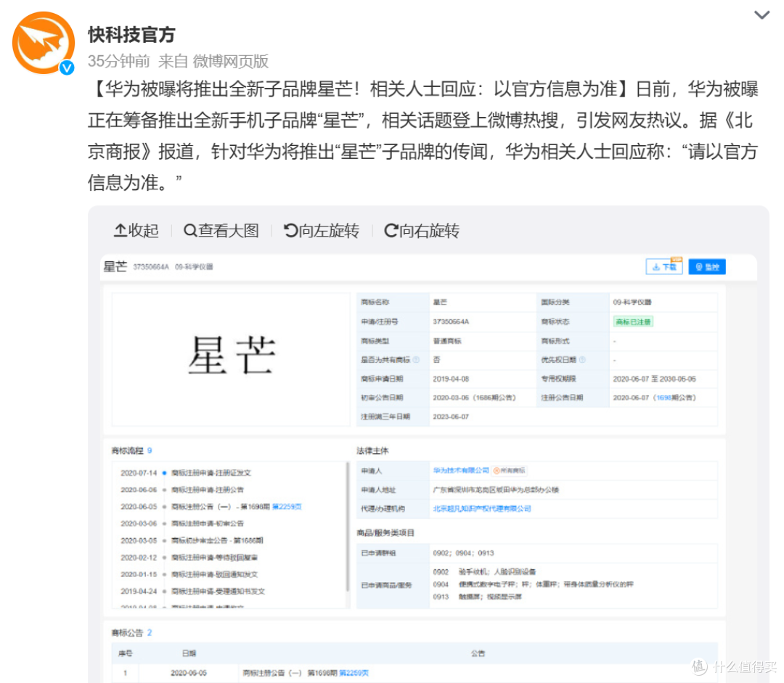Image resolution: width=784 pixels, height=683 pixels.
Task: Select the 2020-01-15 驳回通知发文 process entry
Action: 189,575
